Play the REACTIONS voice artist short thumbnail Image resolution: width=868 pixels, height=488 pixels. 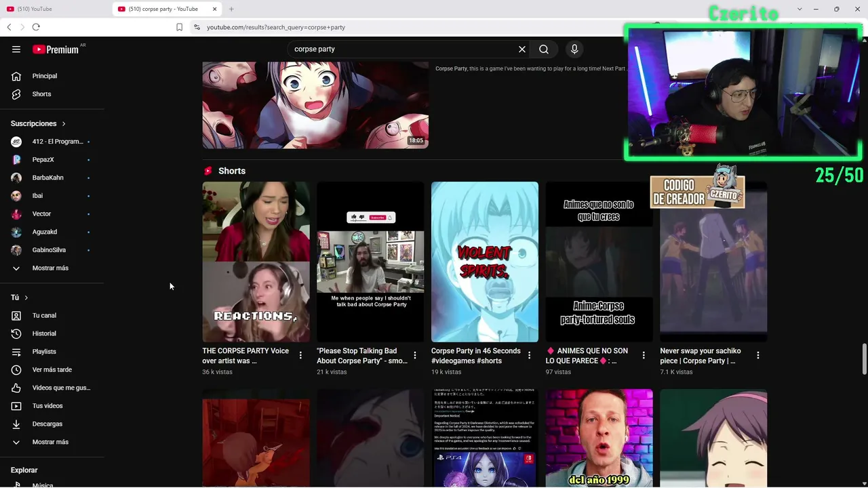pyautogui.click(x=256, y=262)
